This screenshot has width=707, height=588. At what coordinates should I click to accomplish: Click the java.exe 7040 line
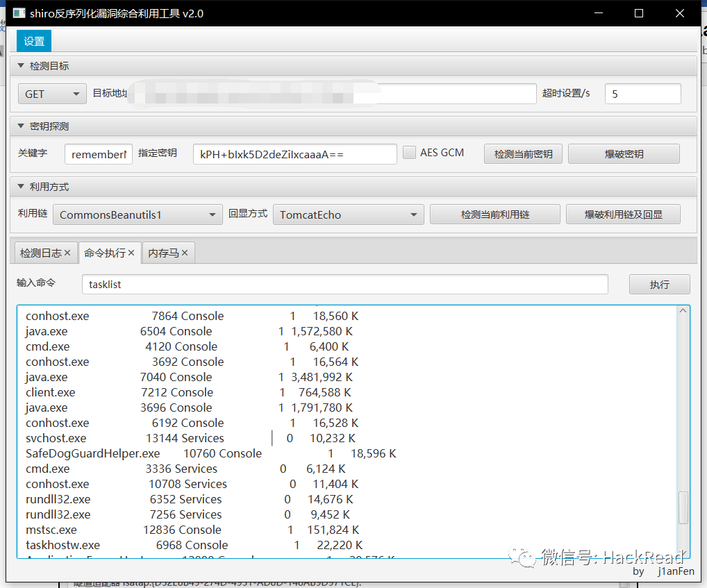(x=189, y=377)
